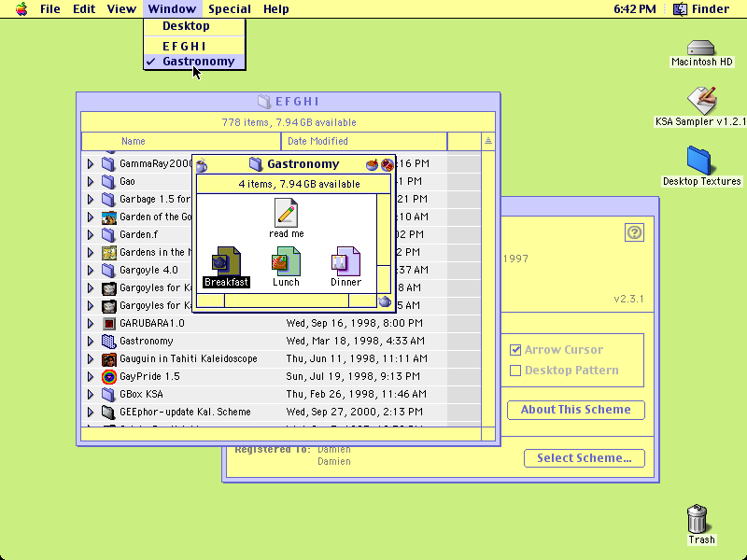Expand the GEEphor-update Kal. Scheme triangle

tap(91, 412)
